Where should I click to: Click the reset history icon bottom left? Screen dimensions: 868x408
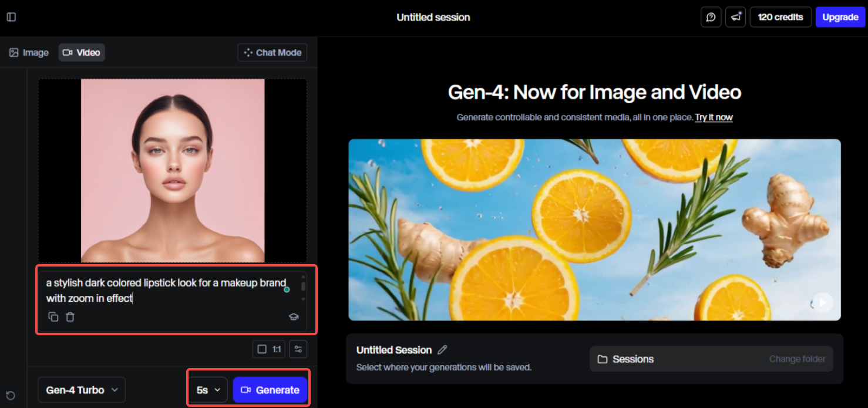pyautogui.click(x=10, y=395)
